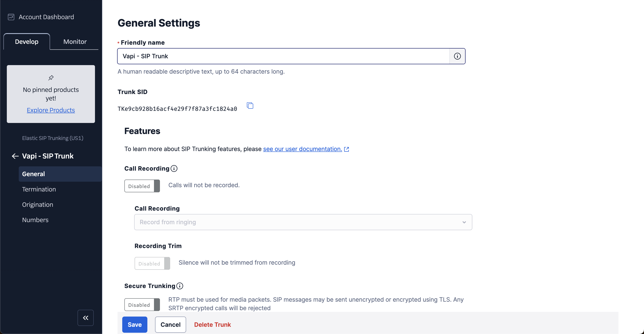Click inside the Friendly name input field
This screenshot has width=644, height=334.
[x=275, y=56]
